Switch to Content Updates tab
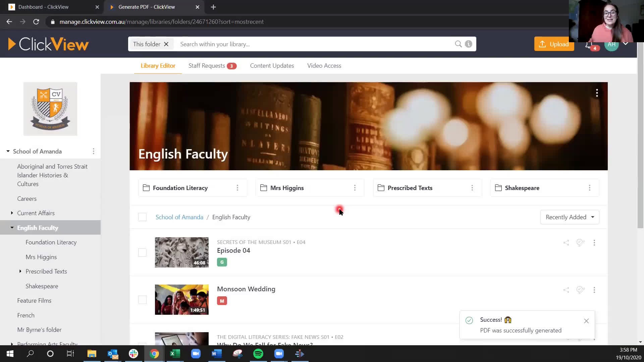 (x=272, y=65)
